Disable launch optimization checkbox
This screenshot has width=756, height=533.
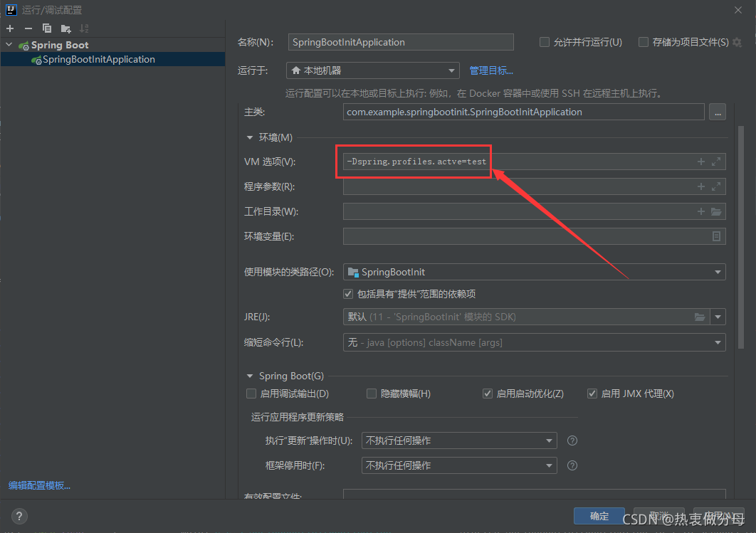tap(488, 394)
